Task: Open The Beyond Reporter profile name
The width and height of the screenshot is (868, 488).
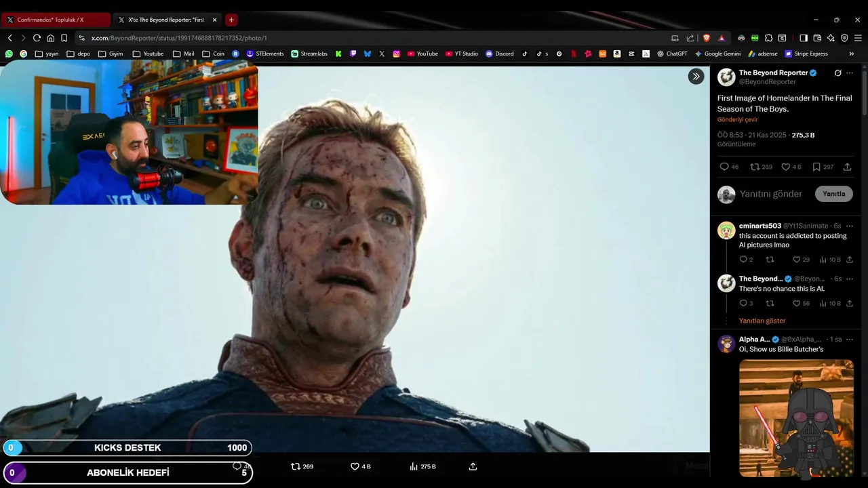Action: 773,73
